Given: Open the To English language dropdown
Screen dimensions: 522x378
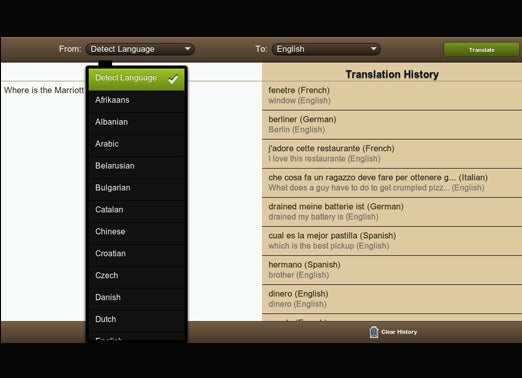Looking at the screenshot, I should pyautogui.click(x=326, y=49).
